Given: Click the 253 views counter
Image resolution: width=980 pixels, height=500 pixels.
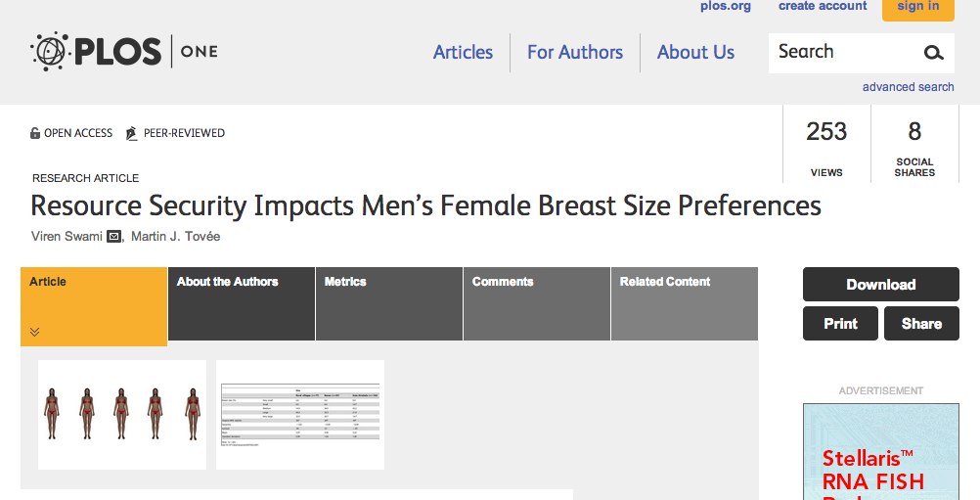Looking at the screenshot, I should (x=826, y=145).
